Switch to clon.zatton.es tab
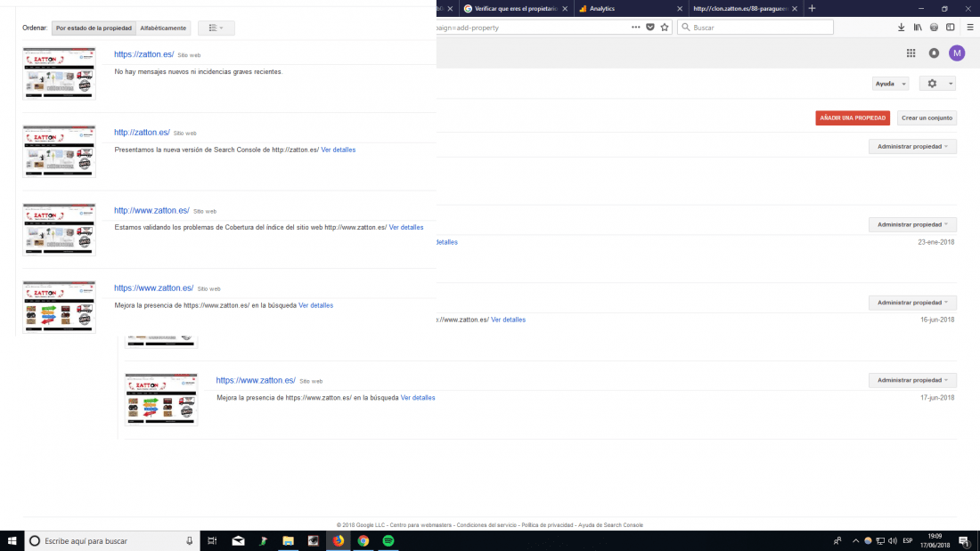980x551 pixels. [x=746, y=9]
